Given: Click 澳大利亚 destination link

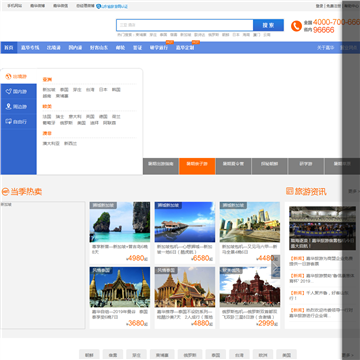Looking at the screenshot, I should pyautogui.click(x=51, y=143).
